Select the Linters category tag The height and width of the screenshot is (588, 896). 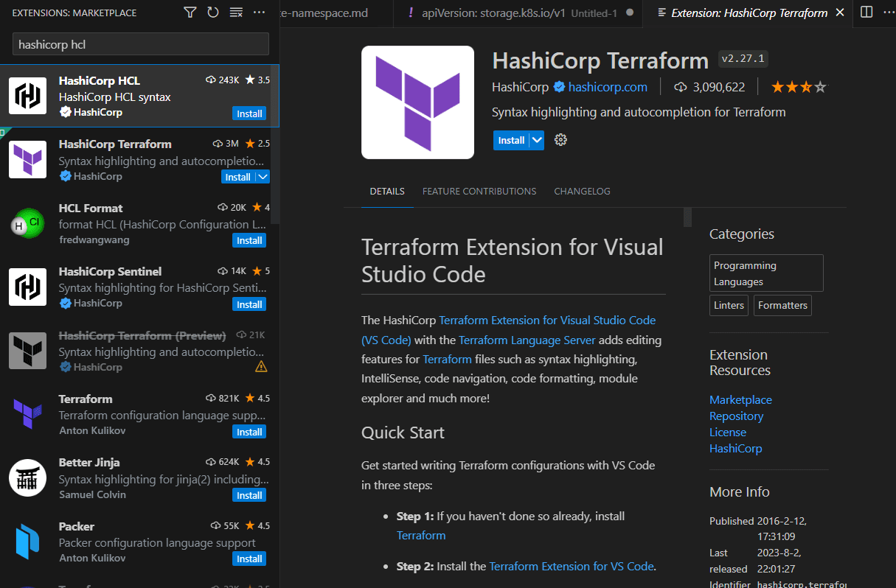[729, 305]
